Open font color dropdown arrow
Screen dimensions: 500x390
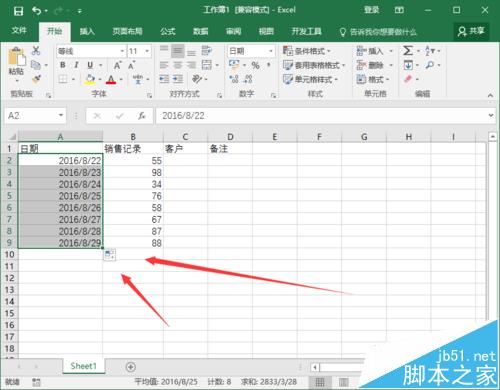(121, 79)
